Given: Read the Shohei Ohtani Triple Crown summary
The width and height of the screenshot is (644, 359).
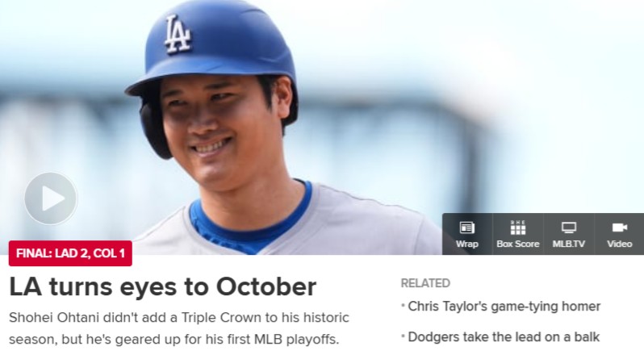Looking at the screenshot, I should coord(179,328).
